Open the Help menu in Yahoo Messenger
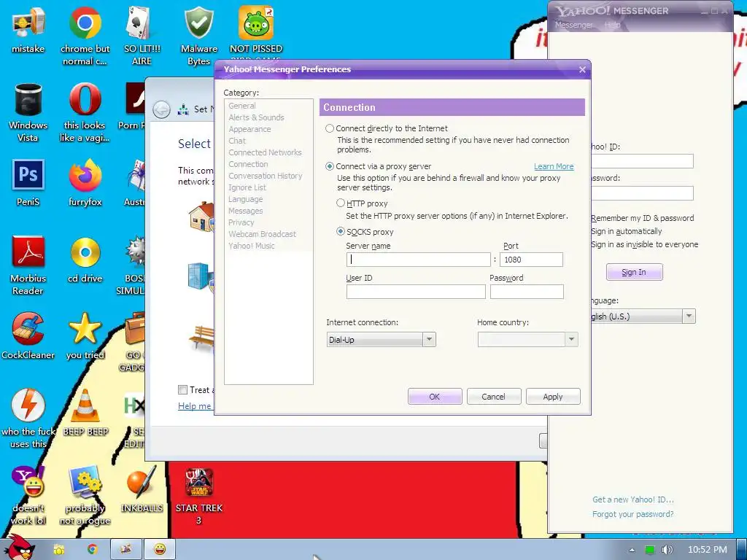Screen dimensions: 747x560 [x=612, y=25]
